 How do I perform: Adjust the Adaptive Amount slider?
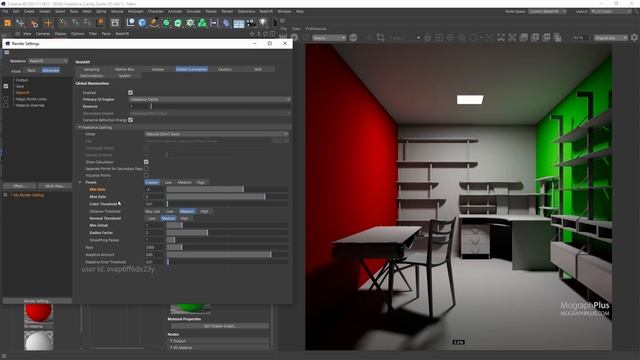pos(227,255)
